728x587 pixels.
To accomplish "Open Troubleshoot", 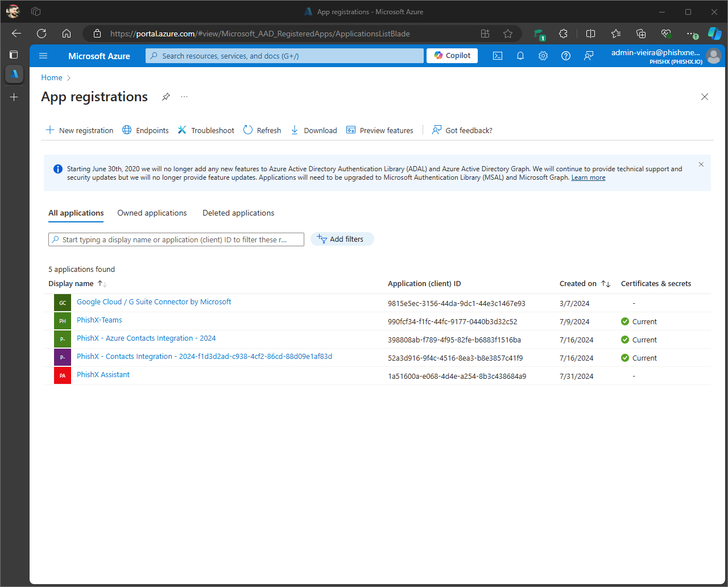I will 206,130.
